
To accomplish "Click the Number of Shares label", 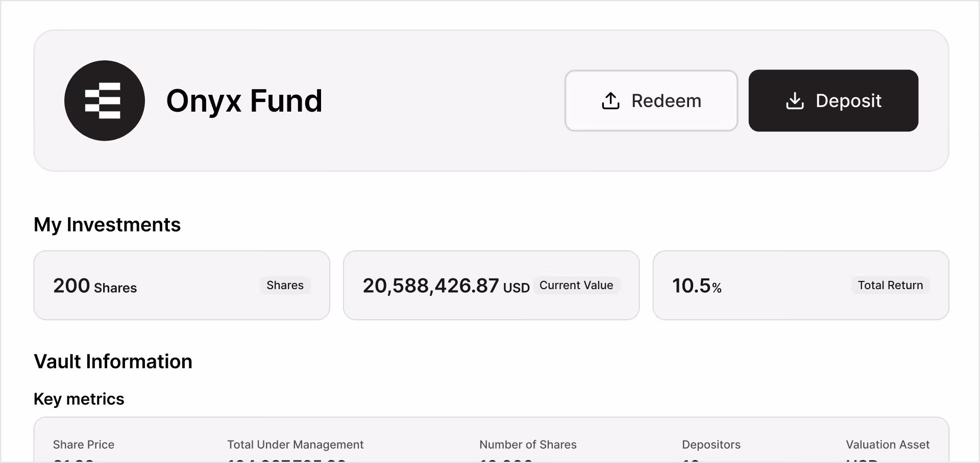I will pyautogui.click(x=528, y=445).
